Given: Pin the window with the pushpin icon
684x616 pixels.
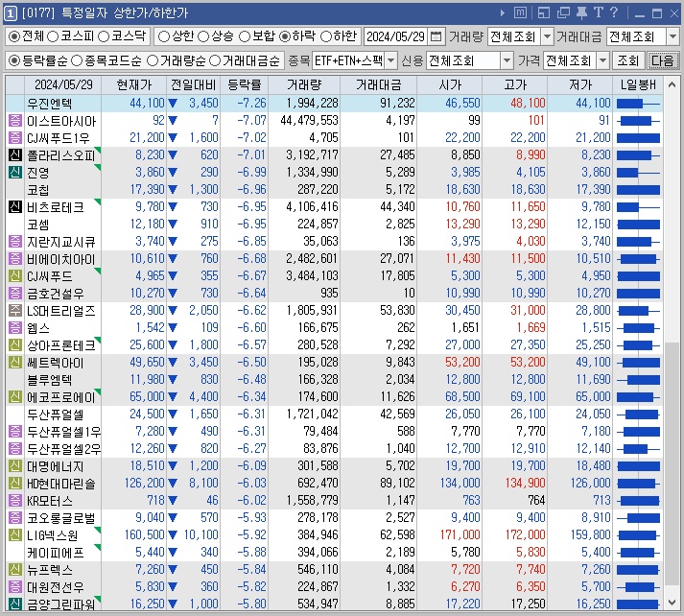Looking at the screenshot, I should (x=581, y=12).
